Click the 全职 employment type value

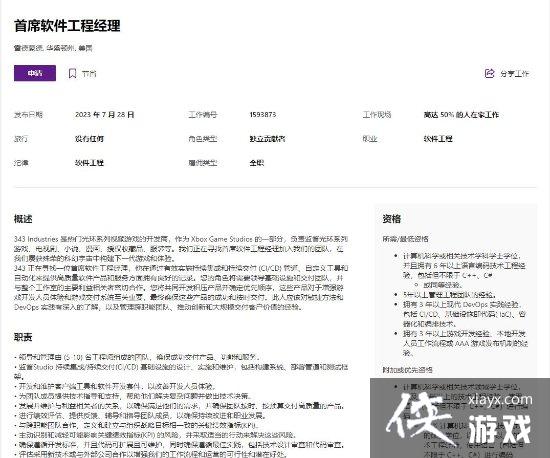(x=257, y=163)
